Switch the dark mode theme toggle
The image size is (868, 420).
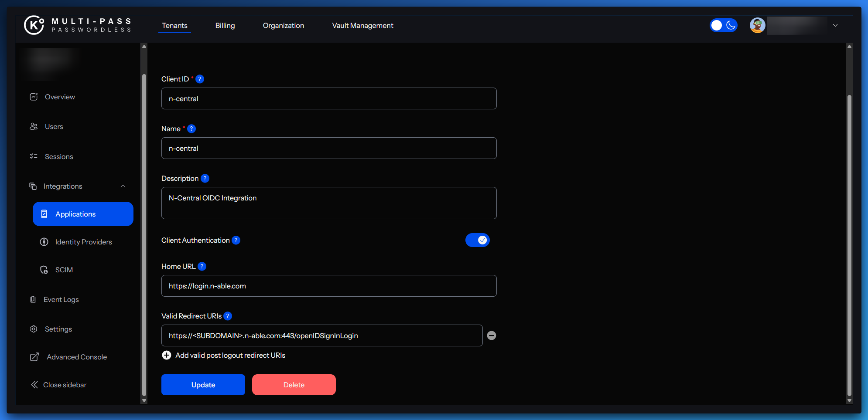coord(723,25)
